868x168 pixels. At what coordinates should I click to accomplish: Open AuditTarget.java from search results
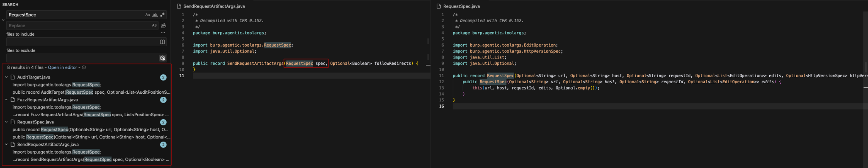coord(33,77)
